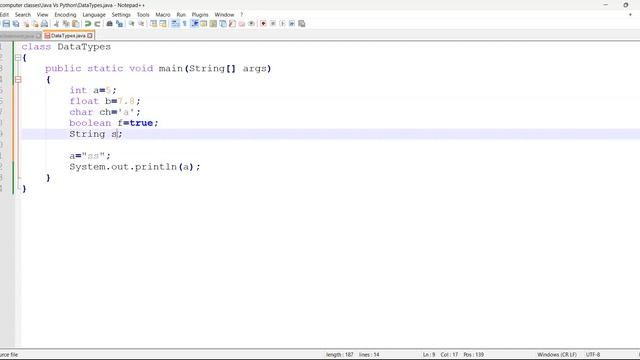Viewport: 640px width, 360px height.
Task: Click the Save file toolbar icon
Action: (6, 24)
